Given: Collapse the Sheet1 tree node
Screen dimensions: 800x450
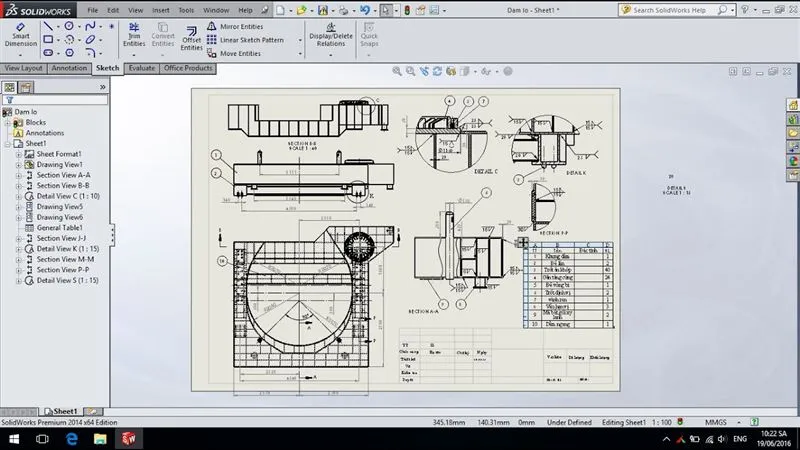Looking at the screenshot, I should point(7,143).
